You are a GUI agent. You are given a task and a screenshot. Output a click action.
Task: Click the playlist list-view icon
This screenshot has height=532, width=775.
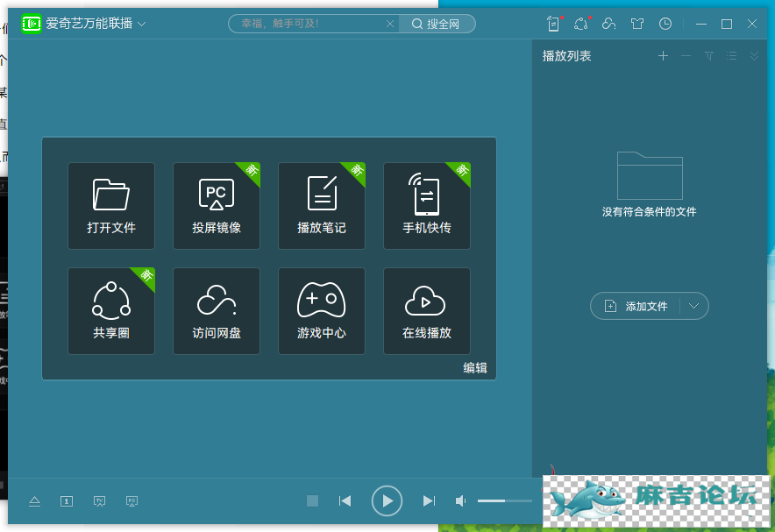pyautogui.click(x=732, y=56)
